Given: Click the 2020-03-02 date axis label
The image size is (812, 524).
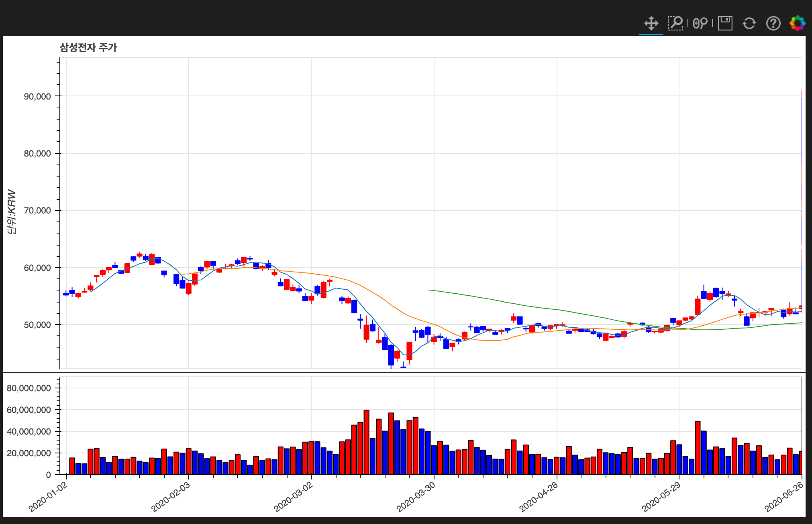Looking at the screenshot, I should 293,497.
